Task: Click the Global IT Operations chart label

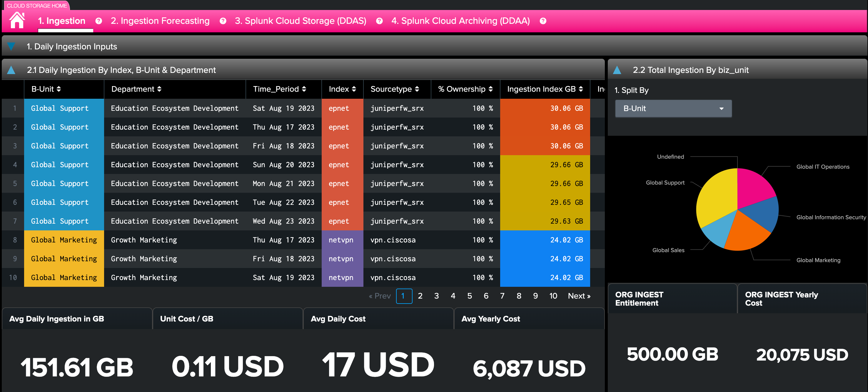Action: tap(822, 167)
